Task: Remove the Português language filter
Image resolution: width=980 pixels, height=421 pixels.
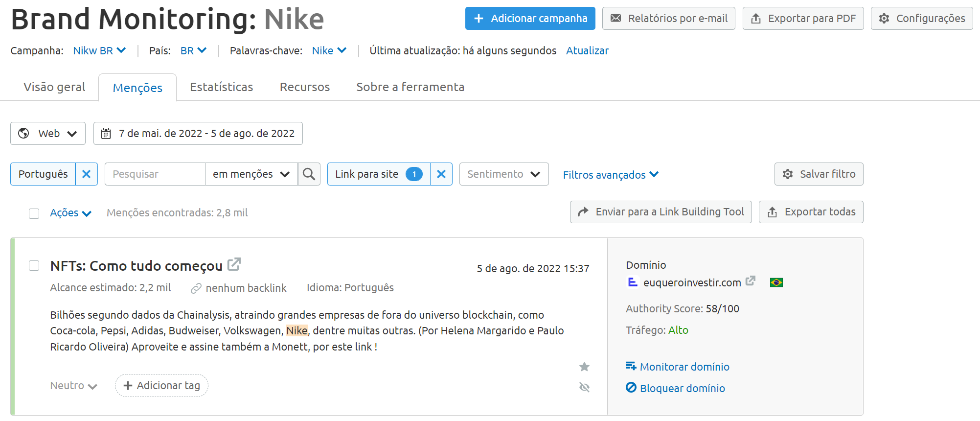Action: pyautogui.click(x=87, y=174)
